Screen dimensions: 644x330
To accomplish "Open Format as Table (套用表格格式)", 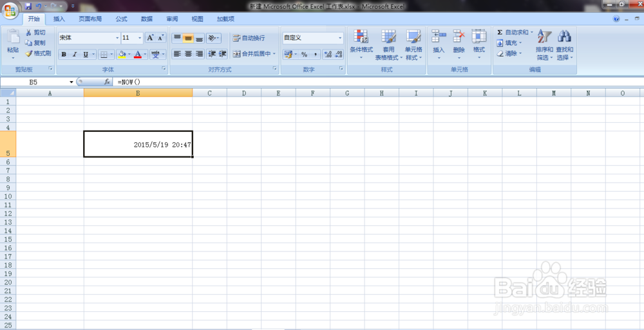I will pos(388,45).
